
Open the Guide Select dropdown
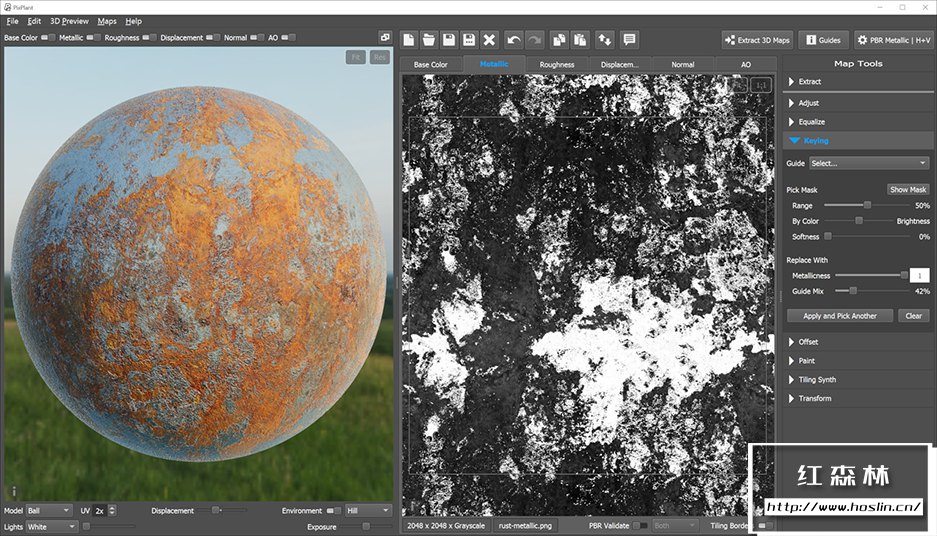(x=868, y=163)
